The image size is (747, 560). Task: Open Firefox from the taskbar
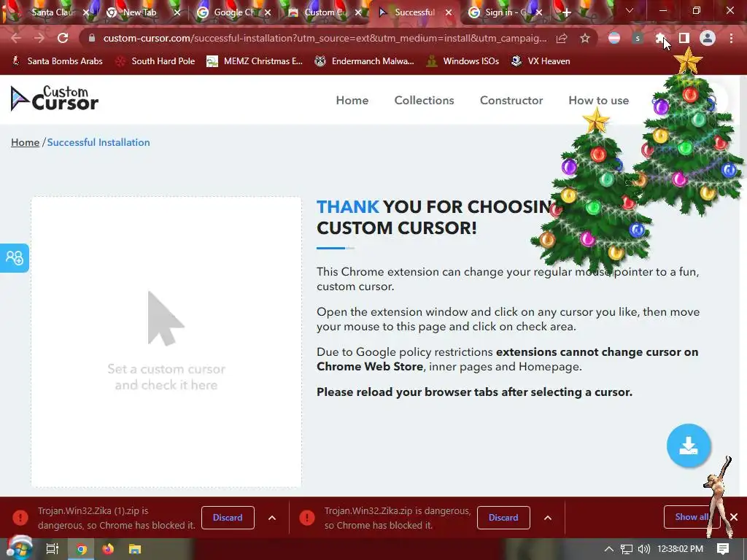click(108, 549)
